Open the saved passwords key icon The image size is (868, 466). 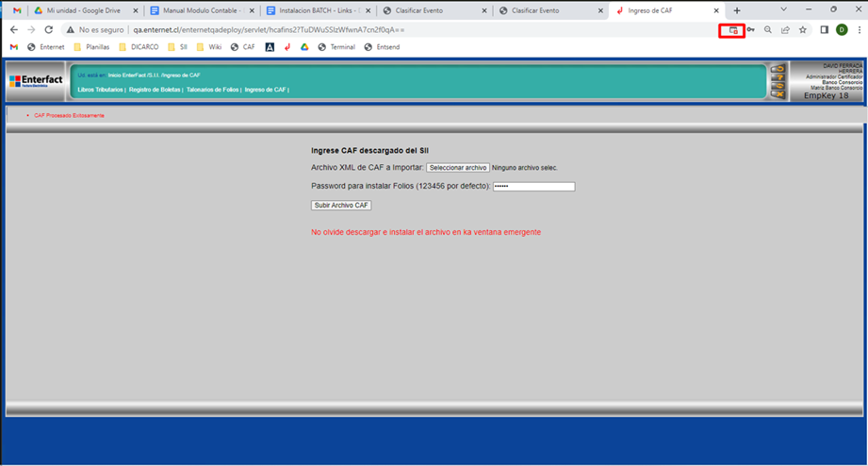coord(751,30)
